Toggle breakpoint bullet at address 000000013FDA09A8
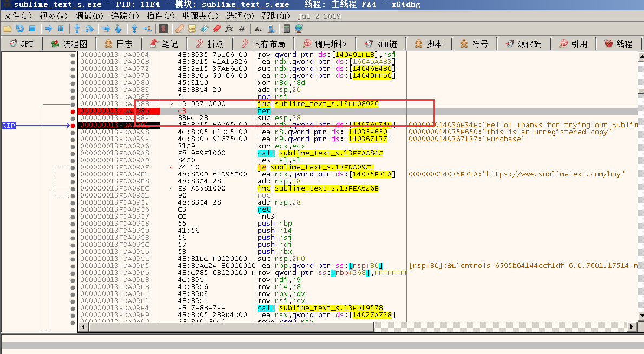644x354 pixels. pos(73,154)
